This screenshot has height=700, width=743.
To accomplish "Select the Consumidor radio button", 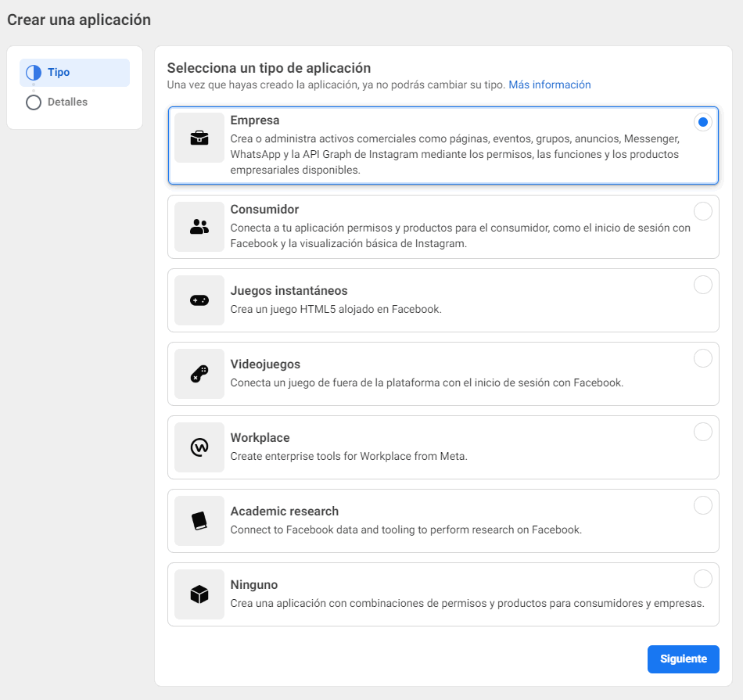I will 703,211.
